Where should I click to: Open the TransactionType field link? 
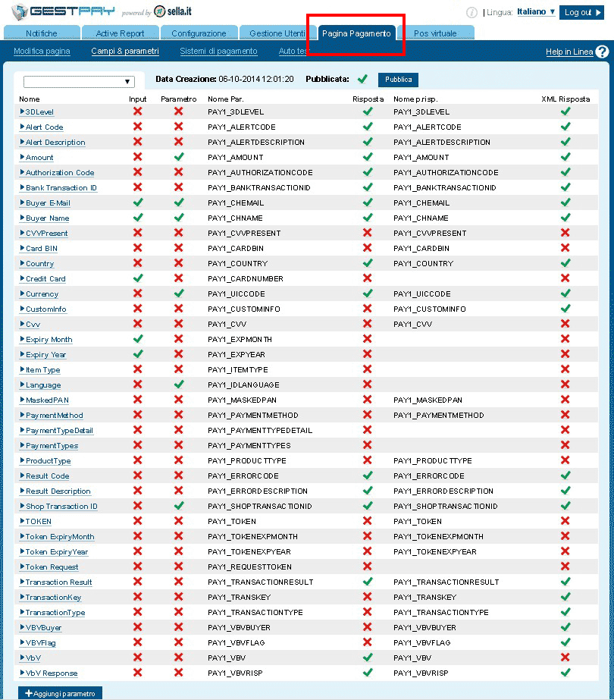coord(55,613)
